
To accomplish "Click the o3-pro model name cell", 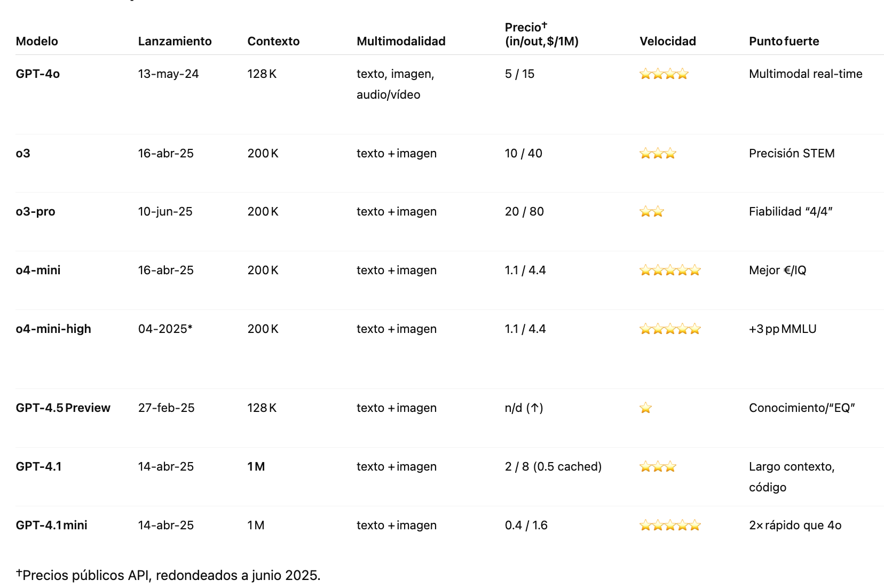I will (36, 212).
